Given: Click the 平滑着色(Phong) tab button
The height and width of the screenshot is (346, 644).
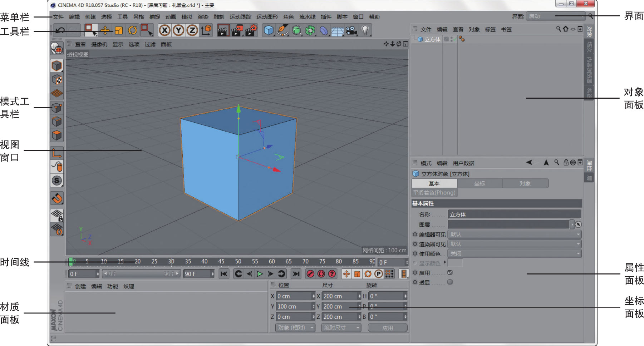Looking at the screenshot, I should click(x=434, y=193).
